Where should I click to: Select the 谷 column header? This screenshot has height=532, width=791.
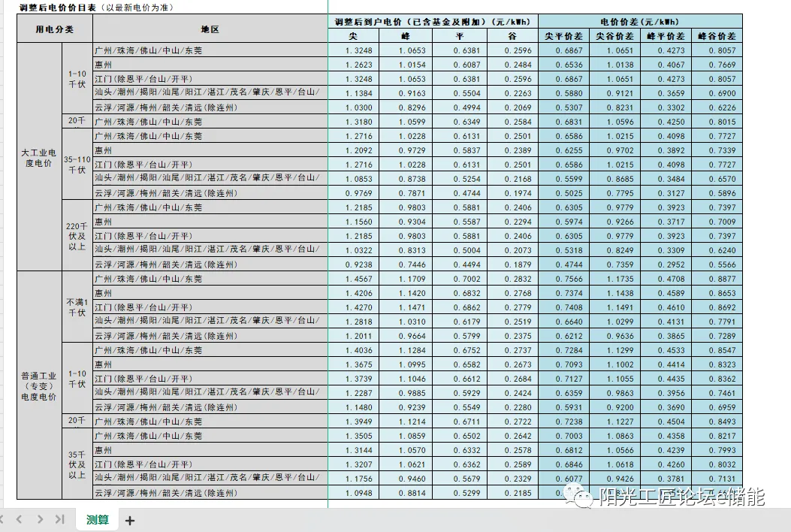pyautogui.click(x=512, y=36)
